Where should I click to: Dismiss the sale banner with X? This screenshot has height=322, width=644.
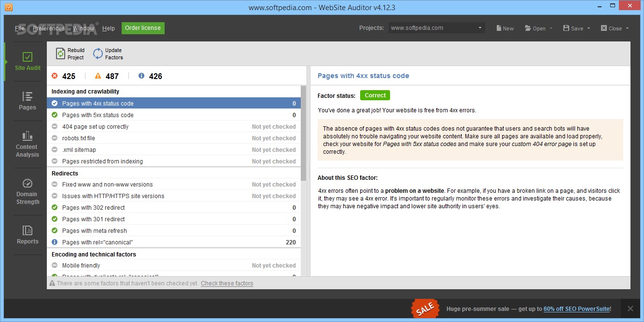630,309
